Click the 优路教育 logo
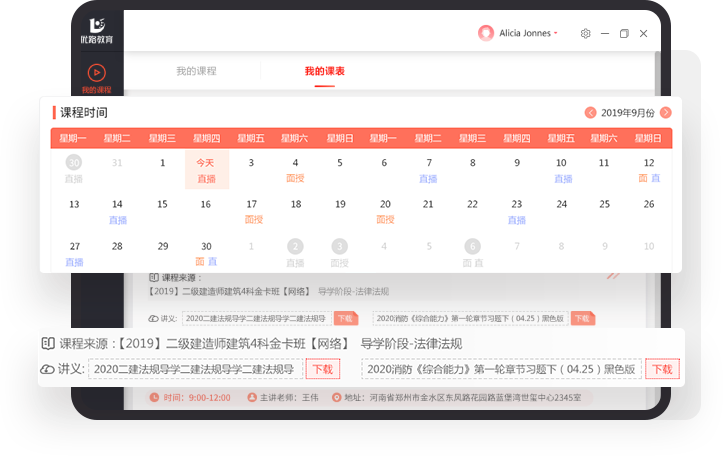This screenshot has height=456, width=723. coord(97,30)
